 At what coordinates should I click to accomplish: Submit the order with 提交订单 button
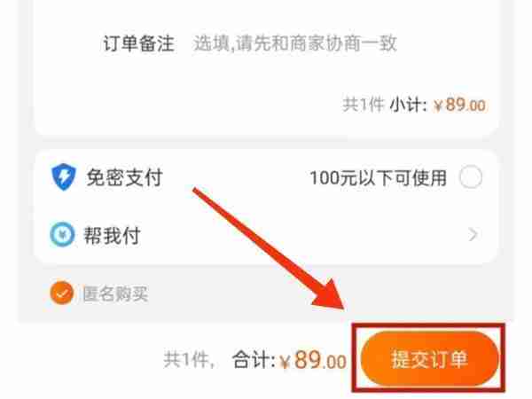click(429, 359)
